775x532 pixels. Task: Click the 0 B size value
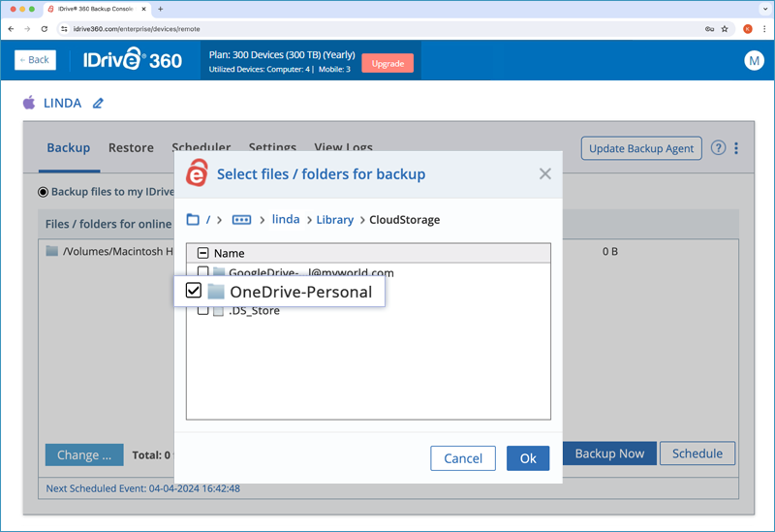click(610, 252)
